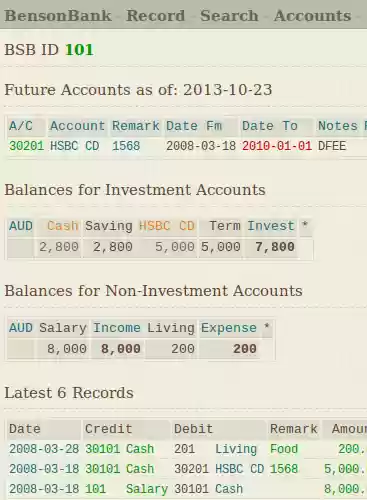Open the Search menu item
The image size is (367, 500).
click(229, 16)
